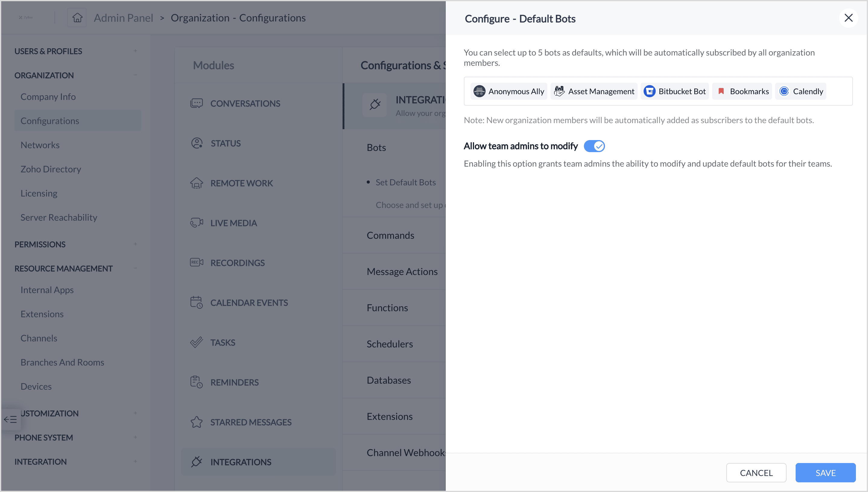Click the Anonymous Ally bot avatar icon

479,91
